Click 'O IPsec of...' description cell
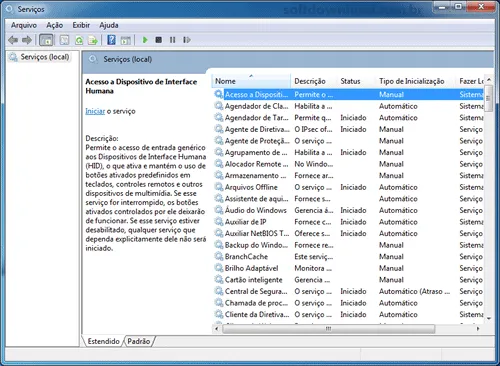The width and height of the screenshot is (500, 366). (313, 129)
